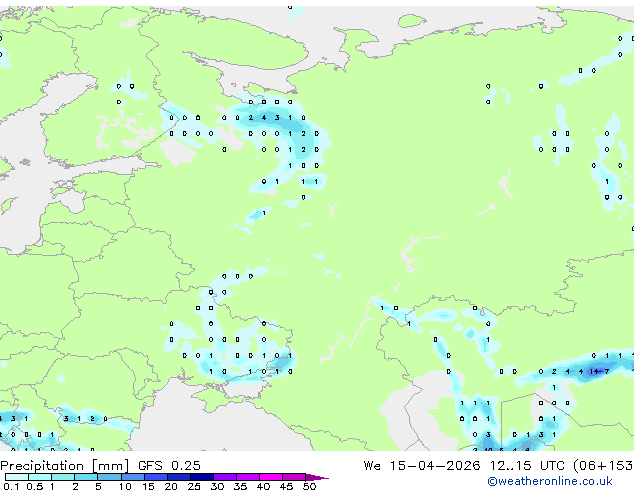Select the 0.5–1 mm legend color swatch
634x490 pixels.
click(x=40, y=477)
